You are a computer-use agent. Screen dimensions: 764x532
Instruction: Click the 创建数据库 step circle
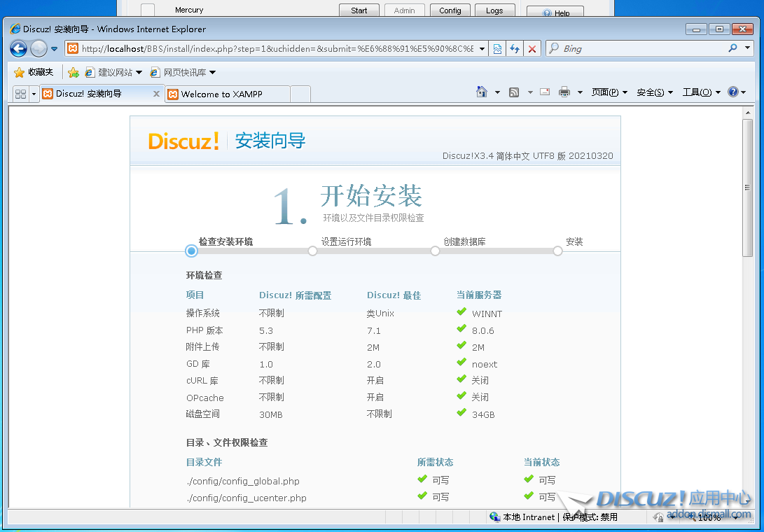pyautogui.click(x=435, y=251)
